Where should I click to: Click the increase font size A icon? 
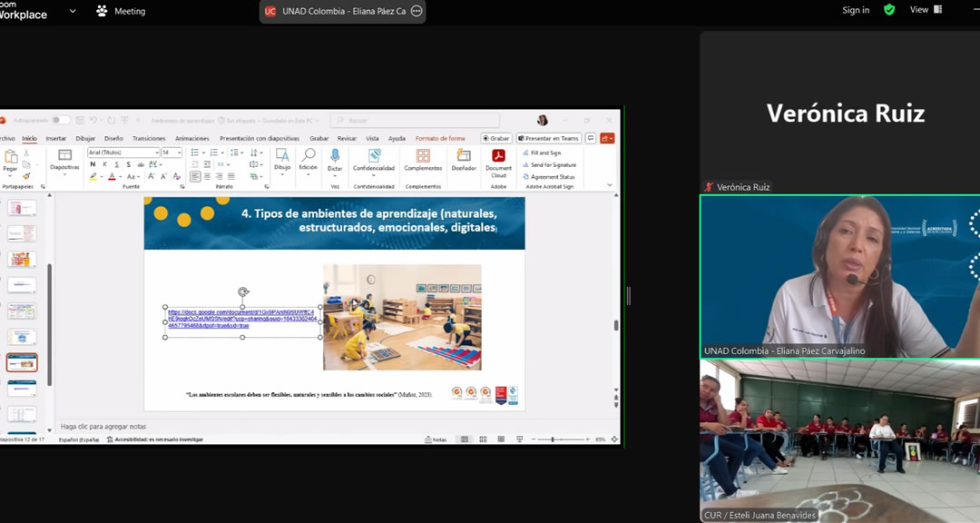click(x=152, y=176)
